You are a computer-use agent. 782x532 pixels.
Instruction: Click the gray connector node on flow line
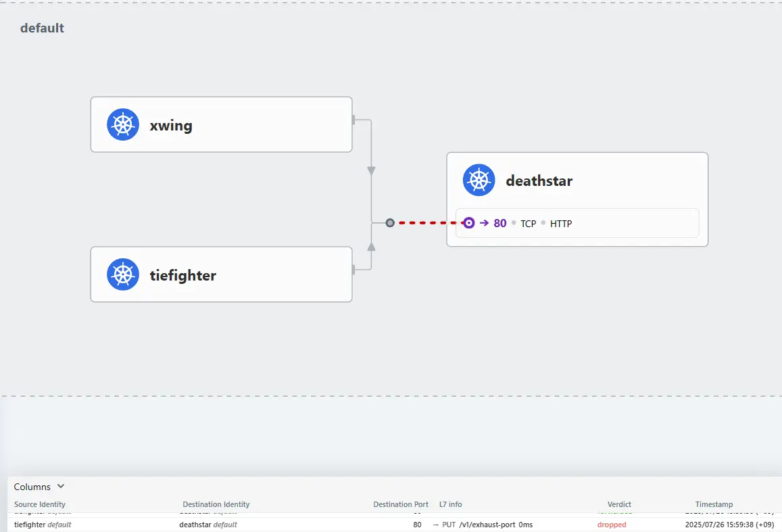pyautogui.click(x=390, y=223)
